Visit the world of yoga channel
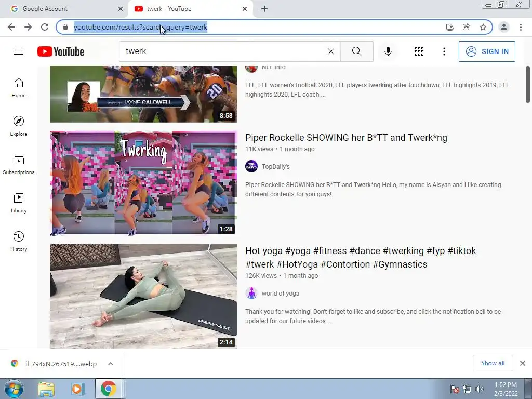 click(x=280, y=294)
